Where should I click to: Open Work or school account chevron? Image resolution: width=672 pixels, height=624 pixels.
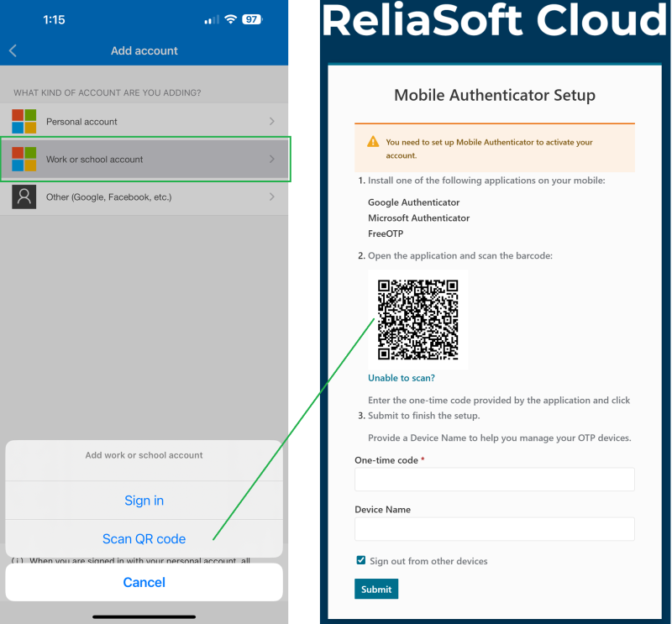(271, 159)
